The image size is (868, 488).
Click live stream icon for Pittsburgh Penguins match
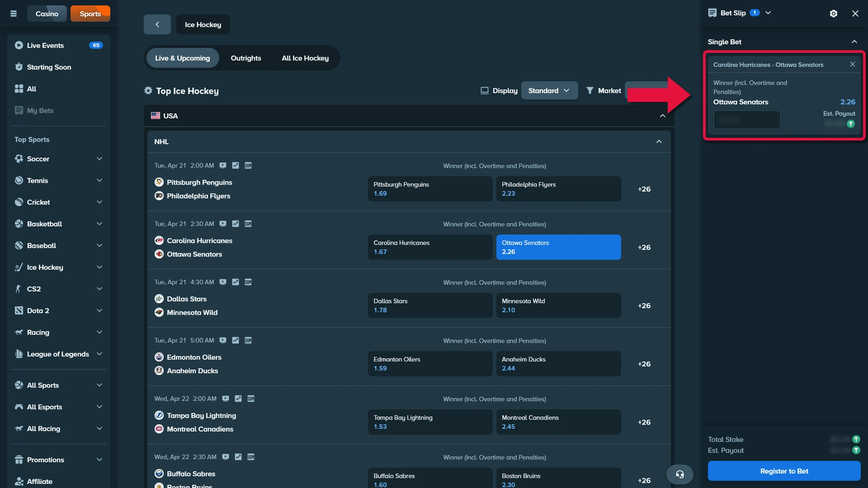click(223, 165)
